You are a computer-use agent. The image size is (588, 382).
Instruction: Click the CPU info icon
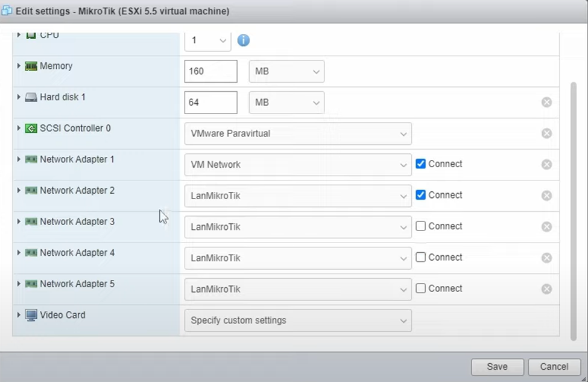pyautogui.click(x=243, y=40)
